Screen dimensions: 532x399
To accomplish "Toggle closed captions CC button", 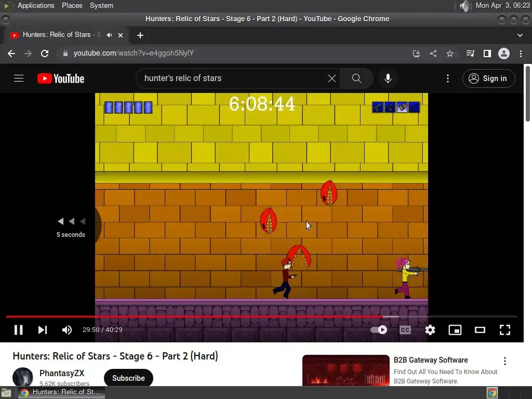I will click(405, 330).
